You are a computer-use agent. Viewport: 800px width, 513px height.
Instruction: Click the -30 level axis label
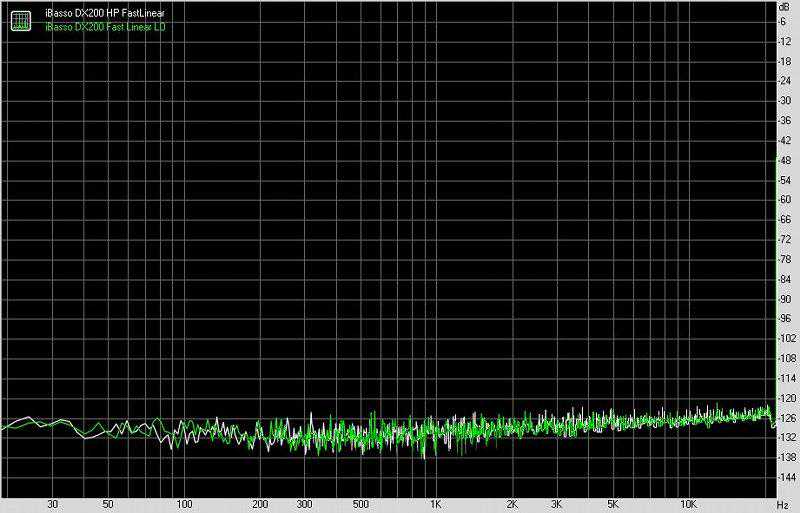pos(785,101)
